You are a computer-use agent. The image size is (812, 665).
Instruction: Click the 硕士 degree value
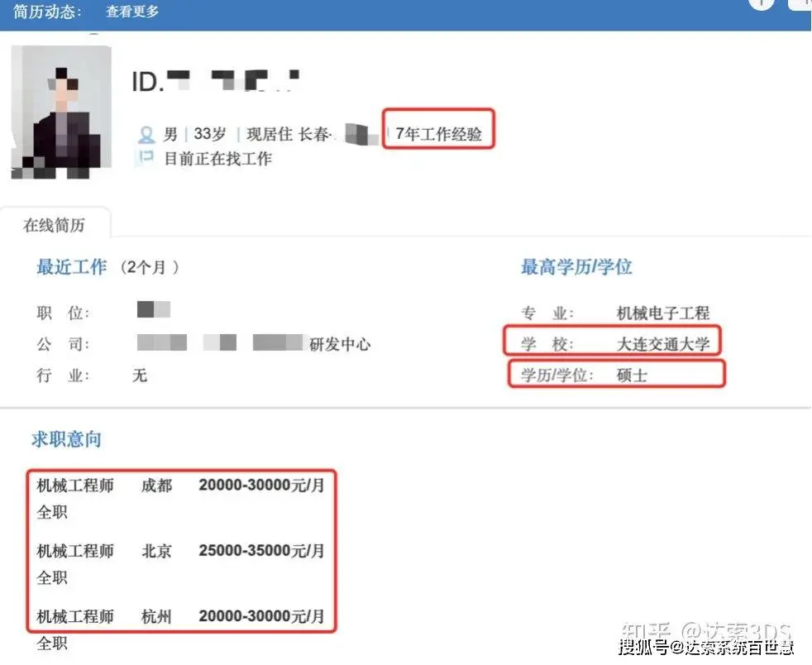point(632,375)
